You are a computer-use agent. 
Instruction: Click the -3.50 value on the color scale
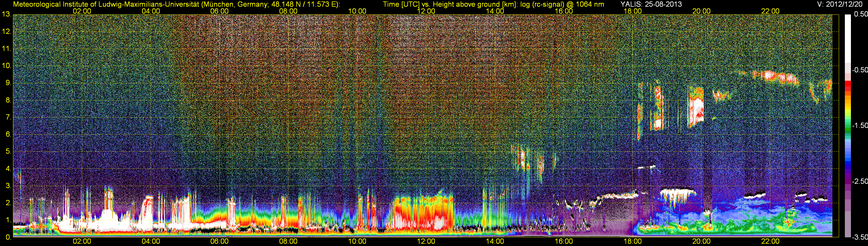click(860, 237)
